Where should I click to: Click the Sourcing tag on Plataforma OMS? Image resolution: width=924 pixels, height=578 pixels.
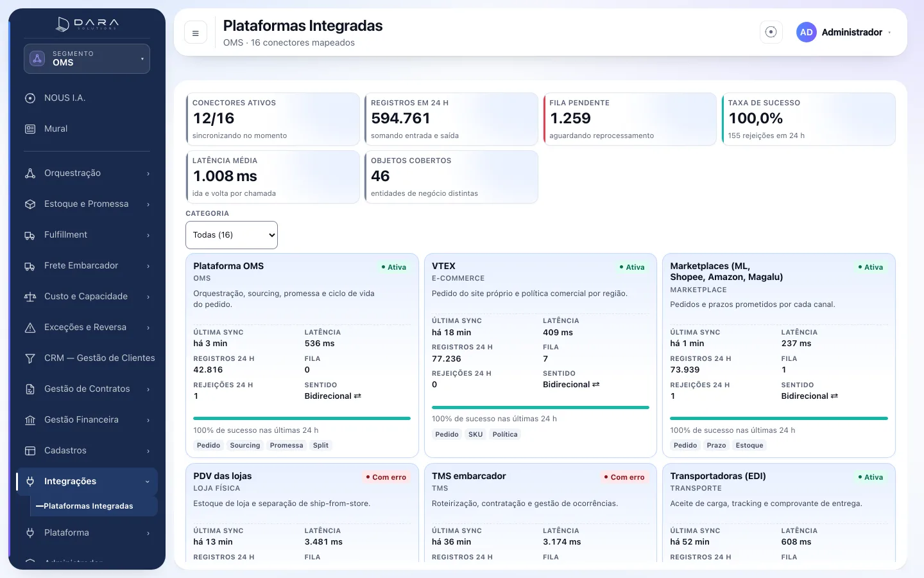click(x=245, y=446)
